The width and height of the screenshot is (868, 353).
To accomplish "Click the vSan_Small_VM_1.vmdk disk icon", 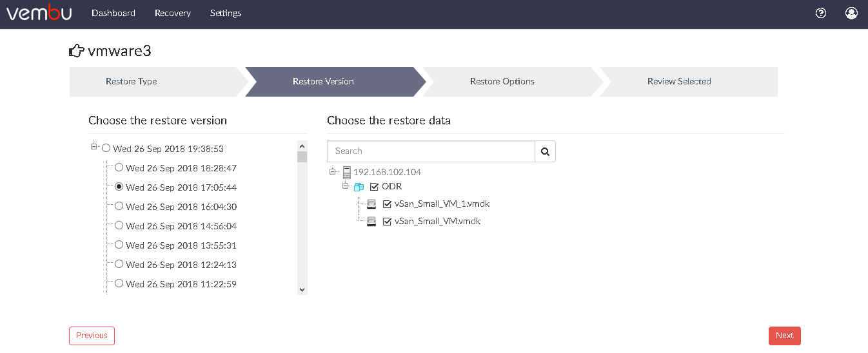I will point(371,204).
